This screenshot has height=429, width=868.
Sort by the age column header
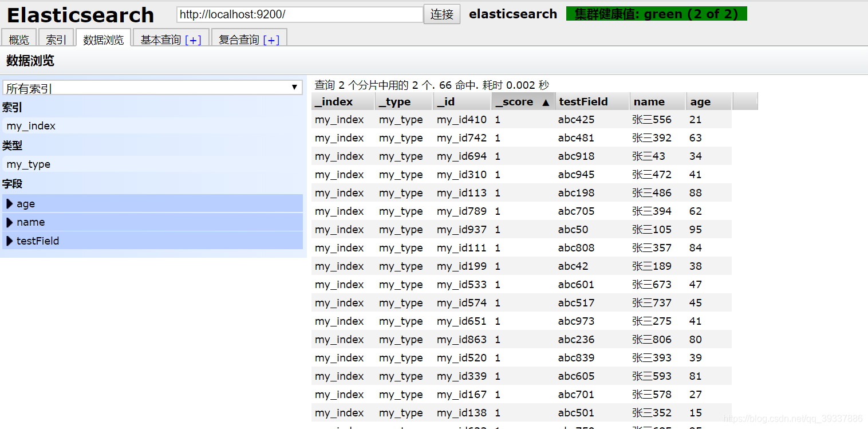709,101
